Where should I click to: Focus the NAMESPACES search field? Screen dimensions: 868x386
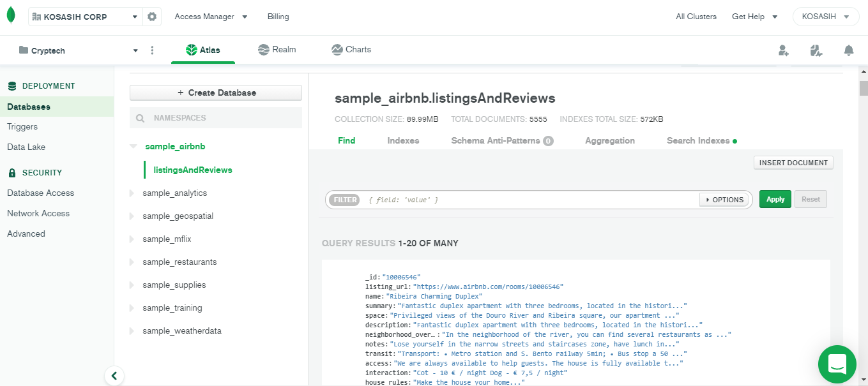(216, 118)
